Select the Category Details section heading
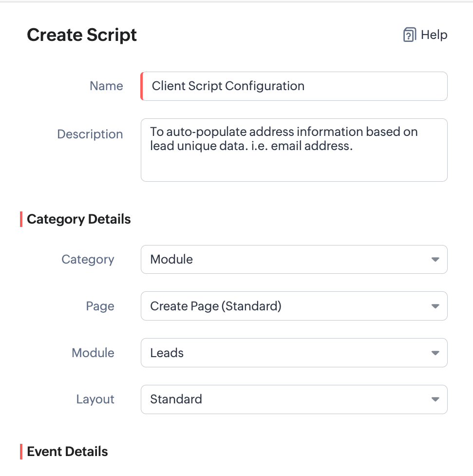This screenshot has width=473, height=476. (x=79, y=219)
